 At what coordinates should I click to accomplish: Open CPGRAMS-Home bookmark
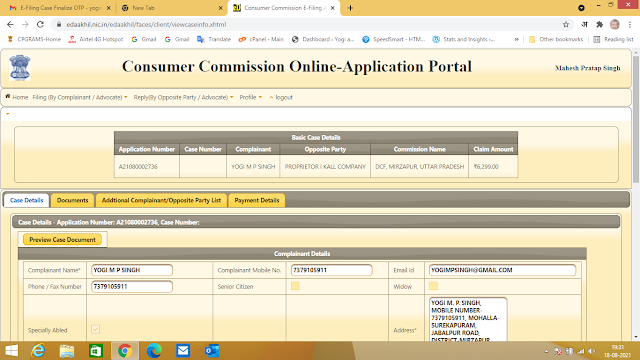[x=34, y=39]
